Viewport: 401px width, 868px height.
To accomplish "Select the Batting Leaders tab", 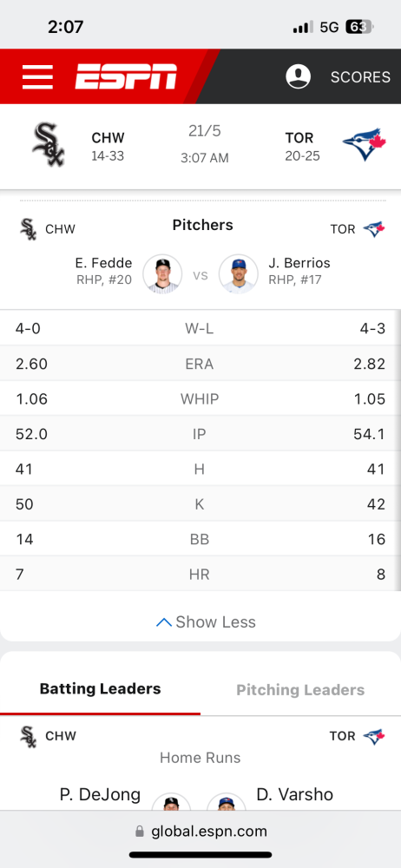I will click(x=101, y=688).
